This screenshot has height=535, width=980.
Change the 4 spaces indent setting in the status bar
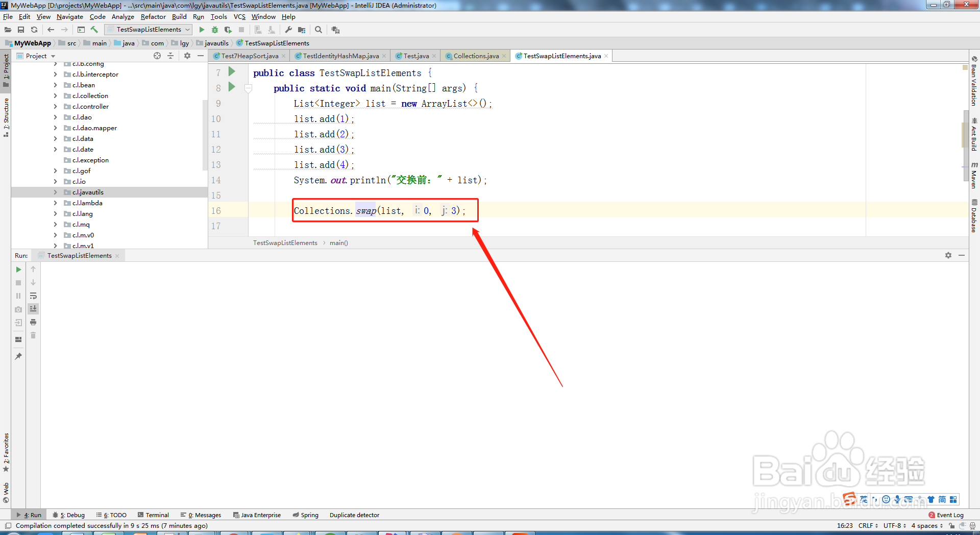click(x=927, y=525)
